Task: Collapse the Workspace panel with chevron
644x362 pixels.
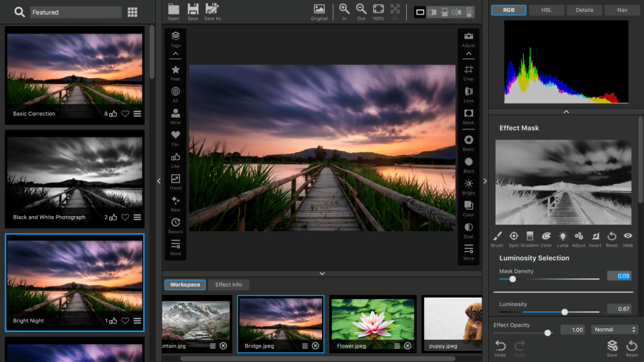Action: click(322, 273)
